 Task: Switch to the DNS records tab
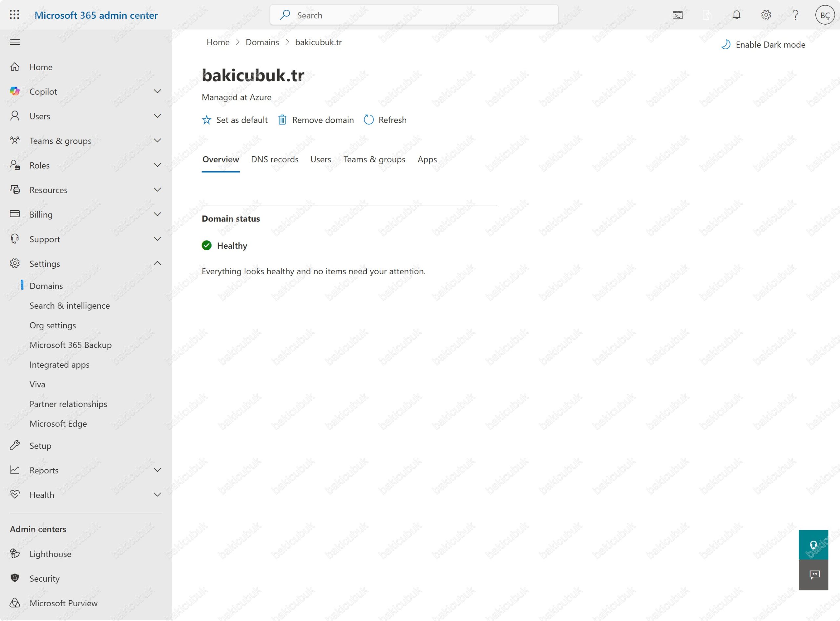pos(275,159)
